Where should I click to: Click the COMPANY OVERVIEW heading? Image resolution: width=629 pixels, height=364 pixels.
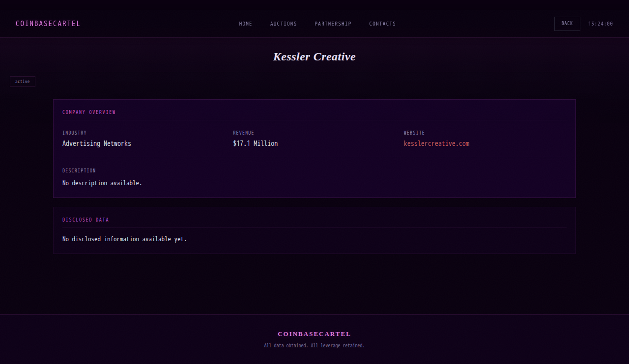[x=89, y=112]
